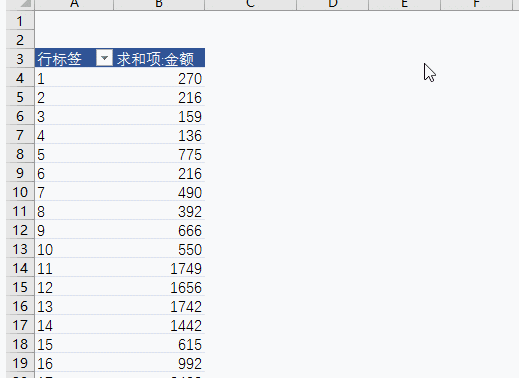Click the cell with value 136

[x=159, y=135]
